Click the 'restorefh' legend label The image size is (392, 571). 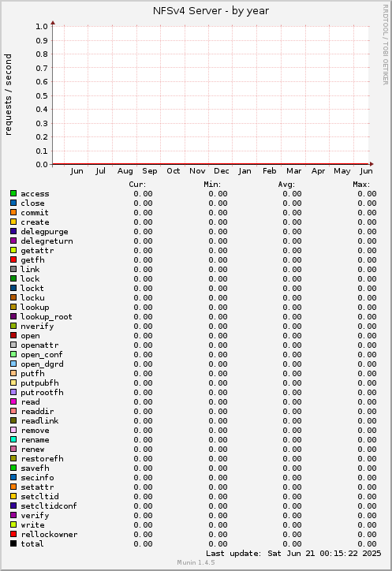pyautogui.click(x=42, y=459)
